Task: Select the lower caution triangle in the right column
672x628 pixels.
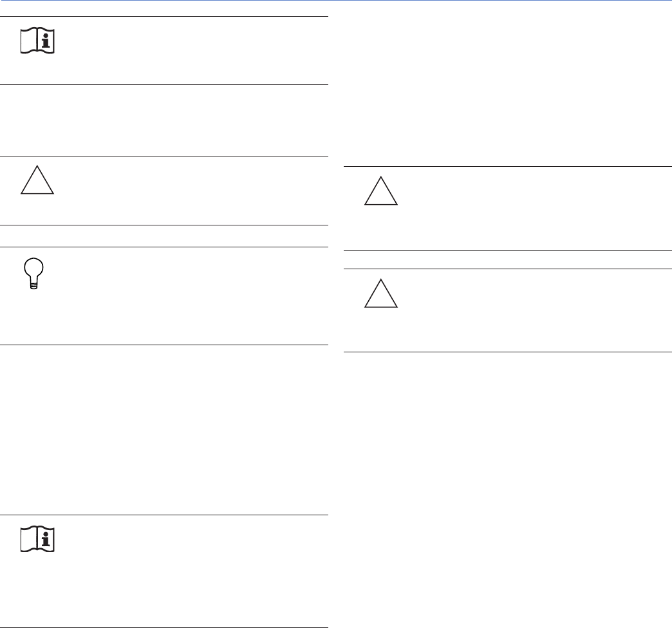Action: pos(381,295)
